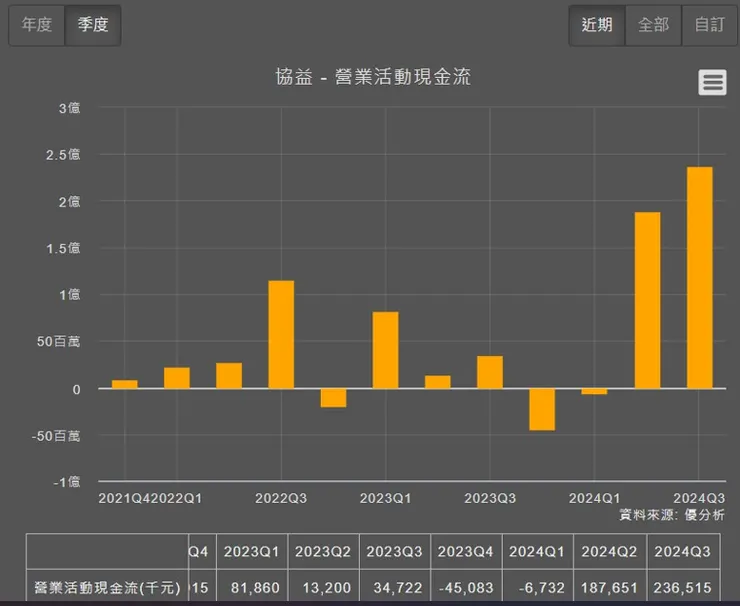The width and height of the screenshot is (740, 606).
Task: Click the 2023Q3 x-axis label
Action: pos(490,498)
